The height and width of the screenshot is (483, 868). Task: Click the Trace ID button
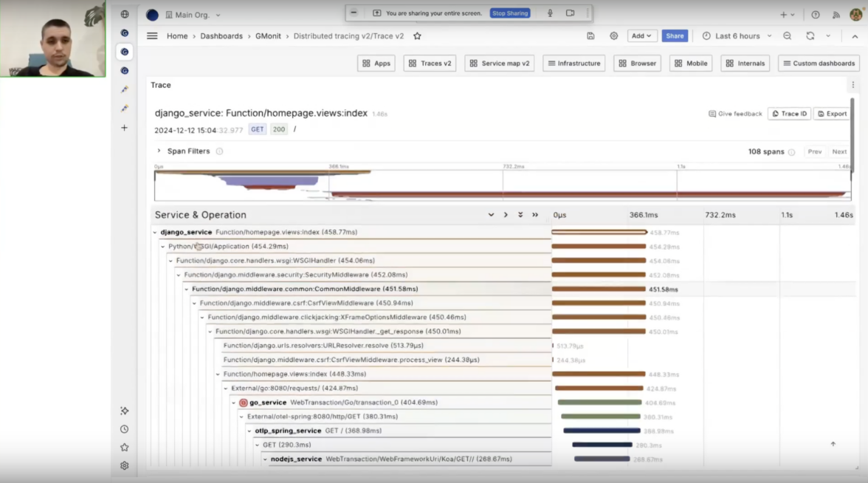(789, 114)
